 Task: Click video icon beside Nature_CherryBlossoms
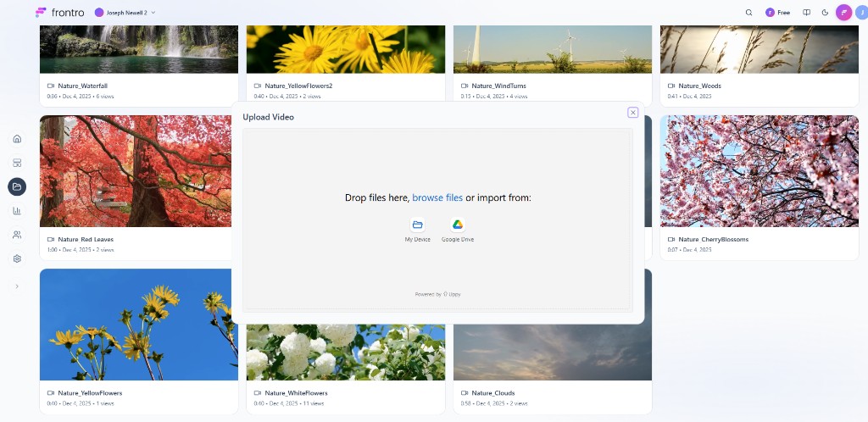click(x=671, y=240)
